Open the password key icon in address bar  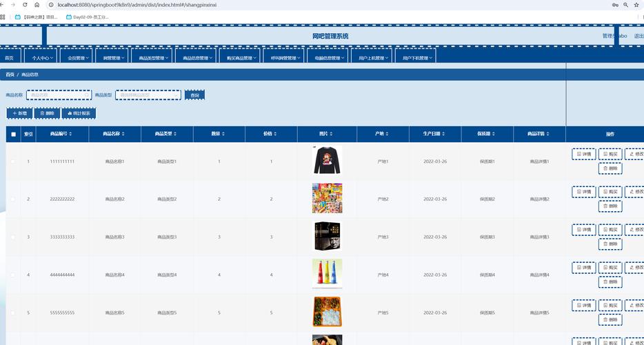[614, 5]
